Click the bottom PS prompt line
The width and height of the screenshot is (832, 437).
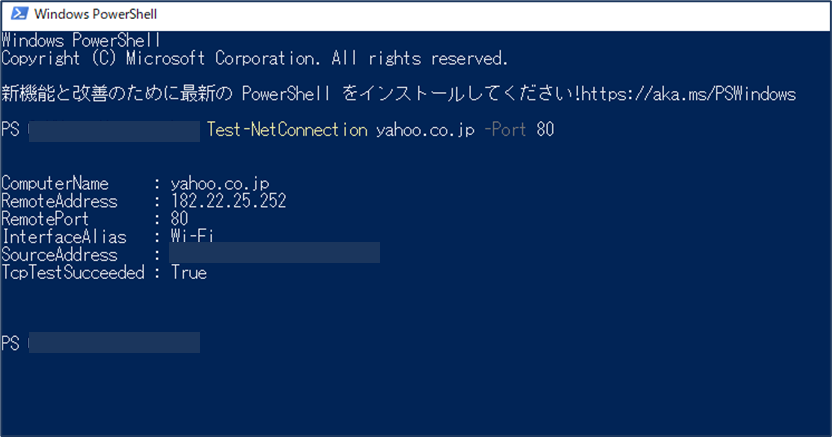pos(101,343)
